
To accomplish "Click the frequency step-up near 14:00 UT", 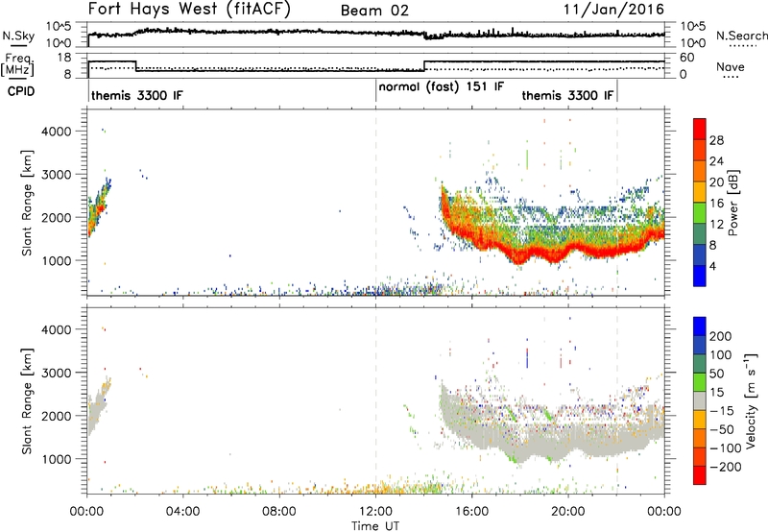I will pyautogui.click(x=424, y=66).
